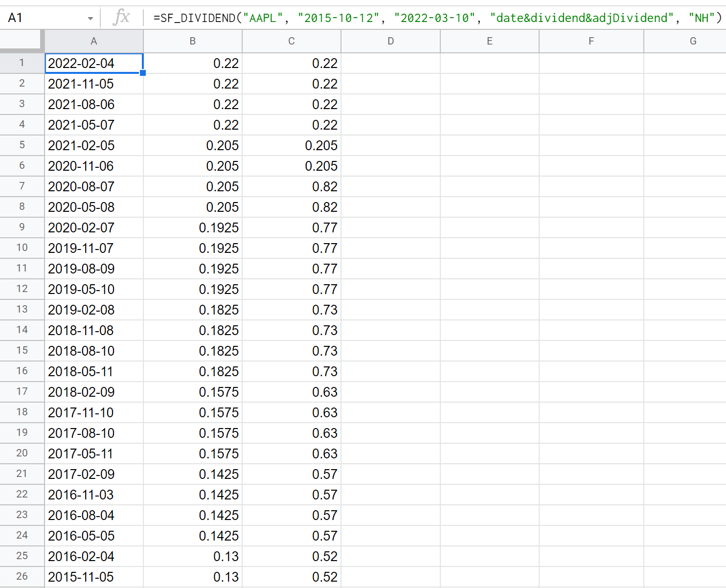
Task: Select row 17 header
Action: (x=22, y=392)
